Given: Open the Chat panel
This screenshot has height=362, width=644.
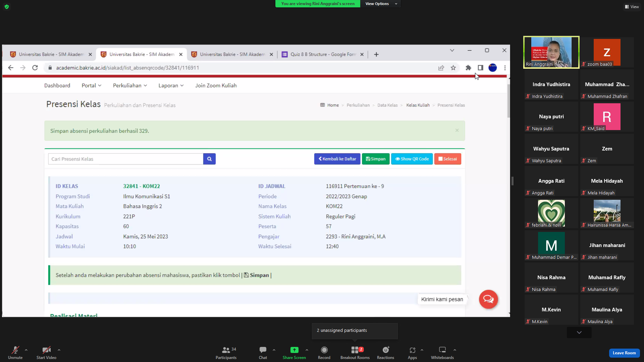Looking at the screenshot, I should 263,353.
